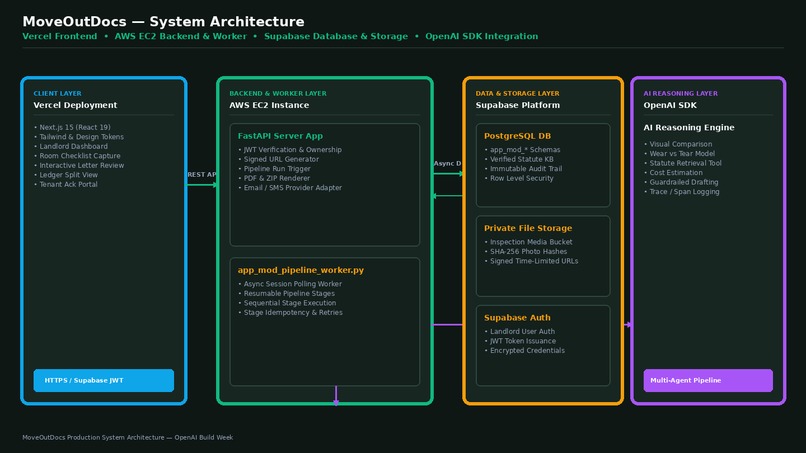The height and width of the screenshot is (453, 806).
Task: Select the Vercel Deployment heading
Action: [75, 105]
